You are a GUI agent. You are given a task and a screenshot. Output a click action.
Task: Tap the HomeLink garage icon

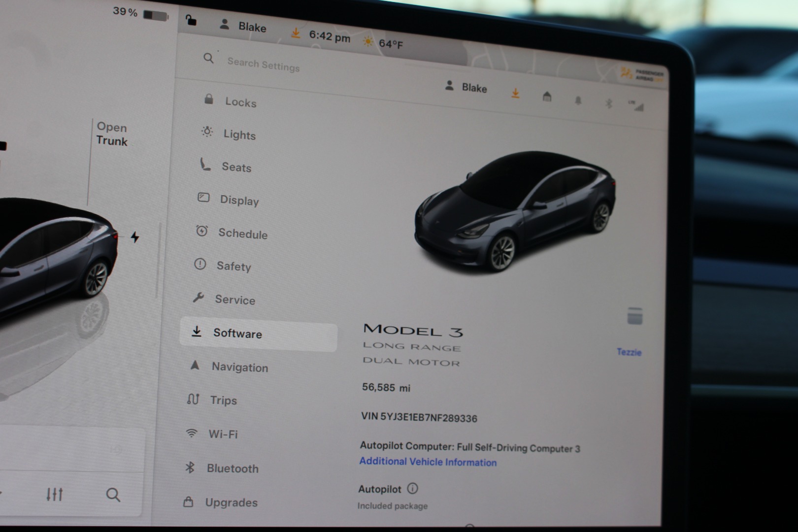click(x=547, y=97)
